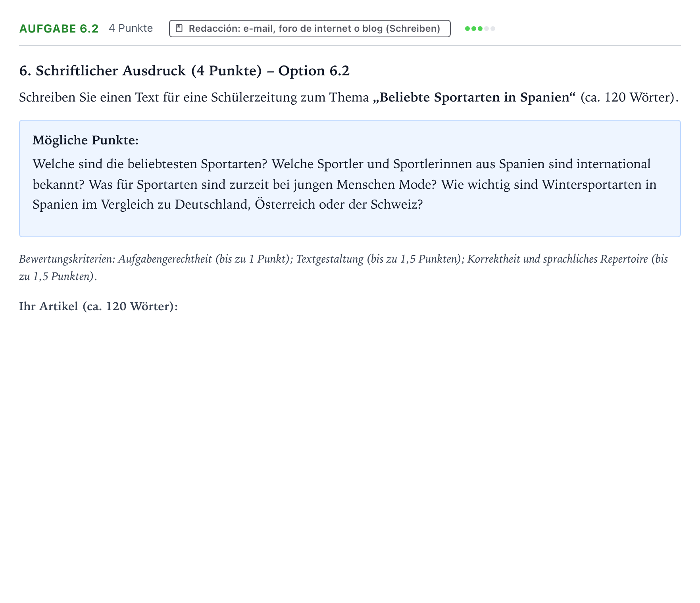700x603 pixels.
Task: Click the line 'bekannt? Was für Sportarten sind zurzeit'
Action: 344,184
